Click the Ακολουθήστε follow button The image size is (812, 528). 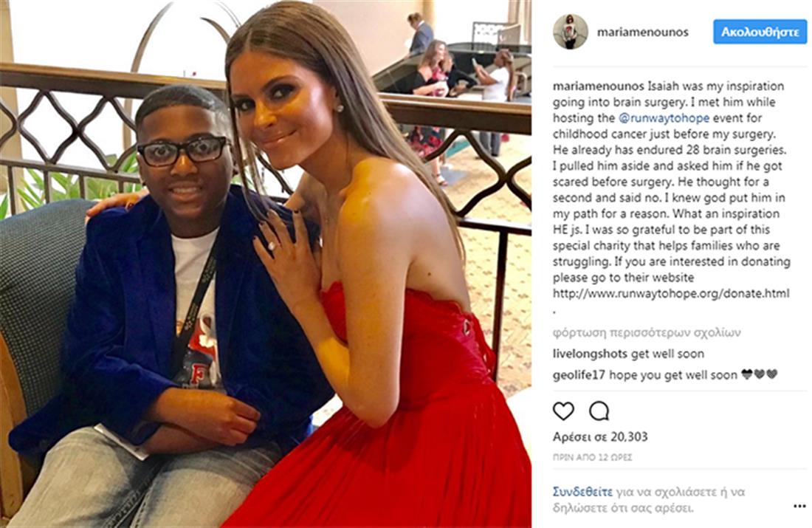(x=760, y=32)
